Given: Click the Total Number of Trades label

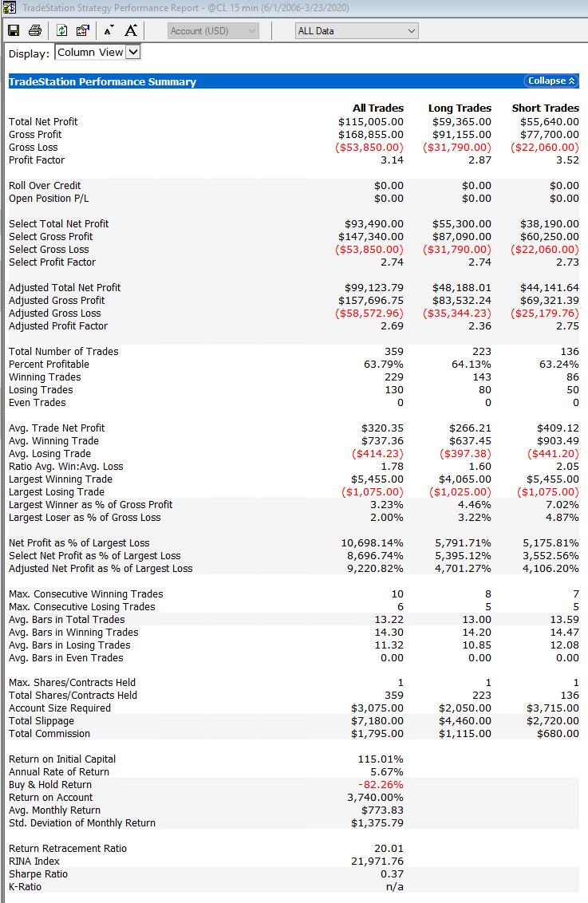Looking at the screenshot, I should tap(63, 351).
